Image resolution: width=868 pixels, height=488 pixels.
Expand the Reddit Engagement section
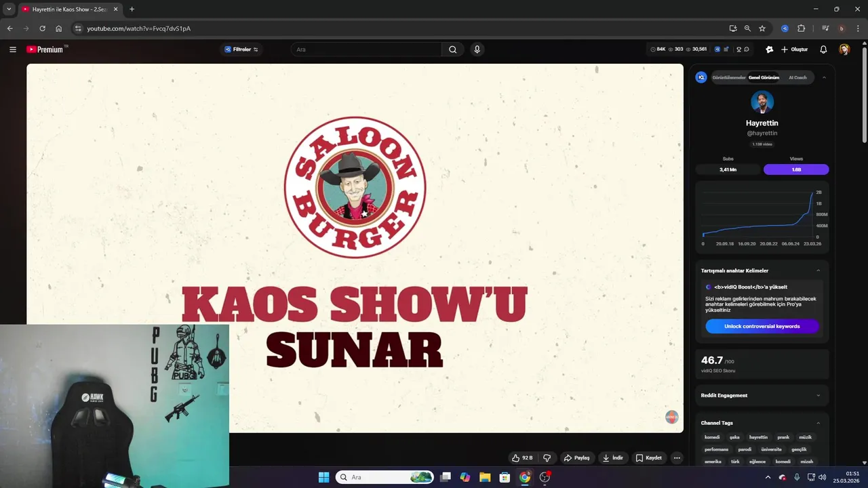[818, 395]
